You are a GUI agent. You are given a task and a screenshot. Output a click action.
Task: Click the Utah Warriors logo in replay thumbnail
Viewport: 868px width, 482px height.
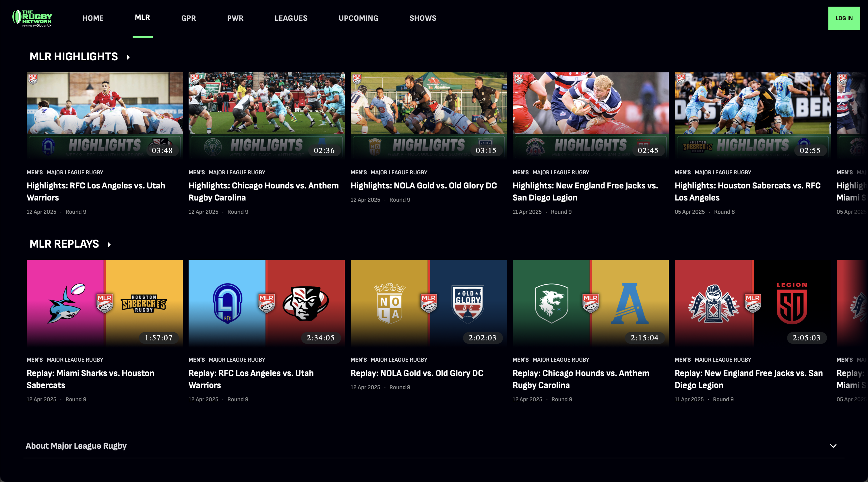305,304
